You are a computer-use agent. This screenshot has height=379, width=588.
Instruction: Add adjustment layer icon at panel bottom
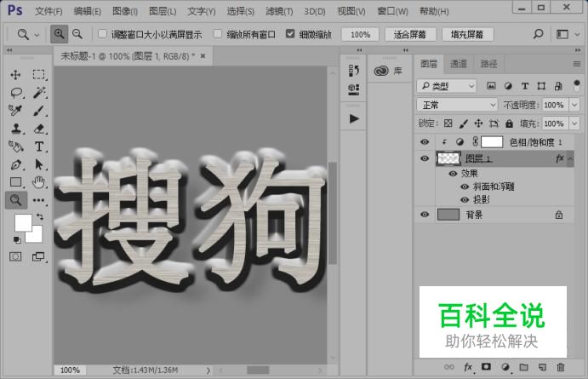click(505, 367)
